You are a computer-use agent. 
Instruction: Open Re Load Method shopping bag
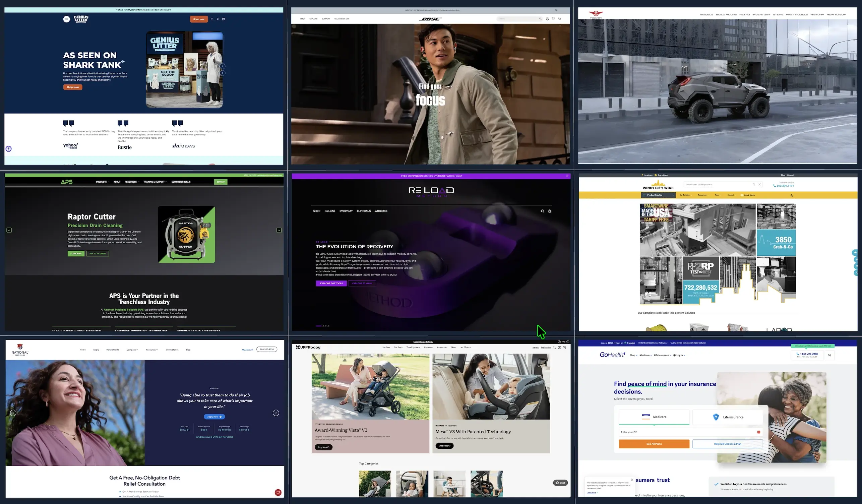pos(550,211)
